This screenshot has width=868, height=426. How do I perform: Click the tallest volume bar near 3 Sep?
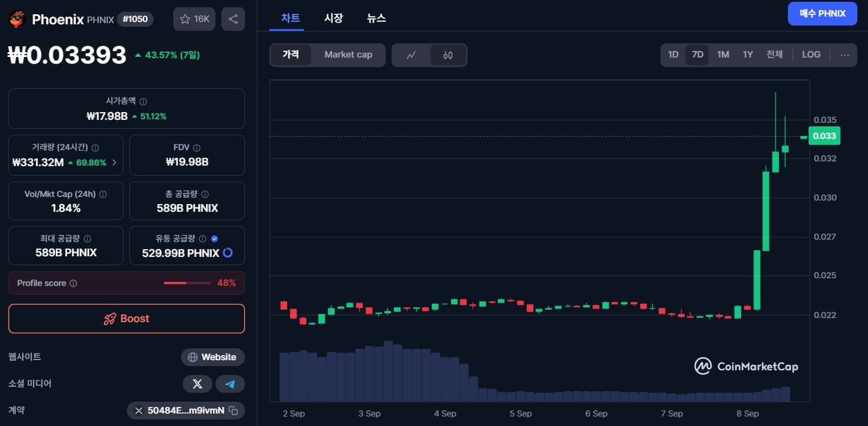(389, 371)
